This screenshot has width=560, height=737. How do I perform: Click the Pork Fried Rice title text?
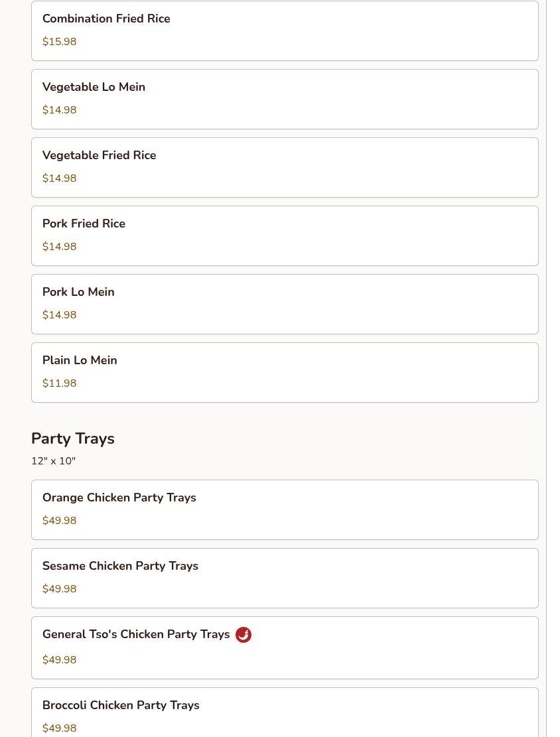click(x=84, y=224)
